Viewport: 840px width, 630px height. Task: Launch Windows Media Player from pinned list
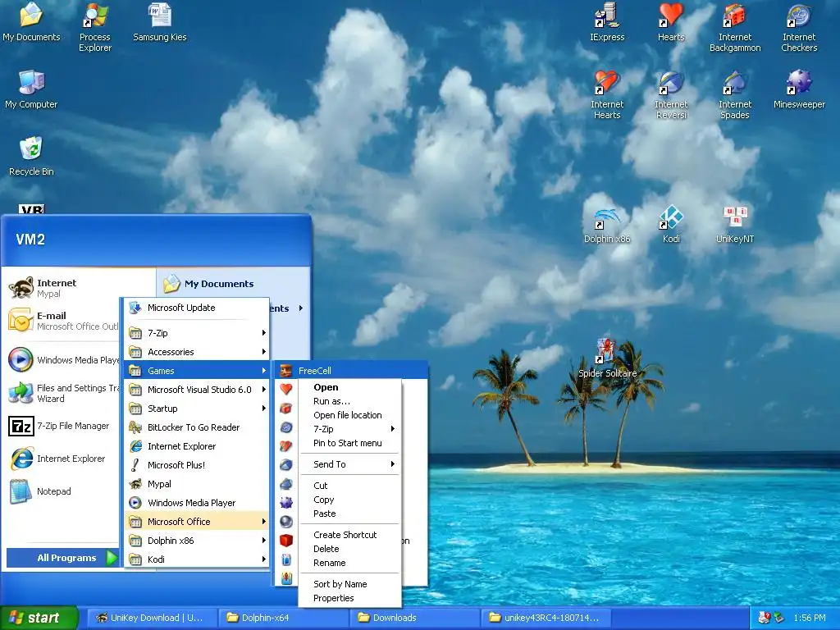[x=63, y=359]
